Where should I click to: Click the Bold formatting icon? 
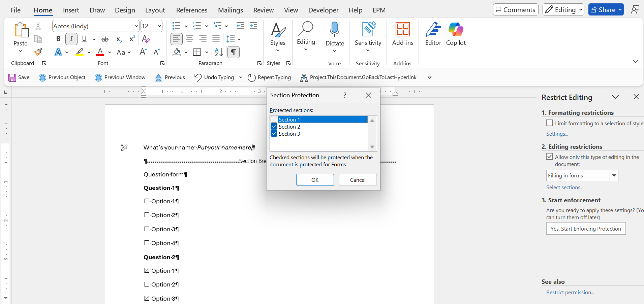58,39
